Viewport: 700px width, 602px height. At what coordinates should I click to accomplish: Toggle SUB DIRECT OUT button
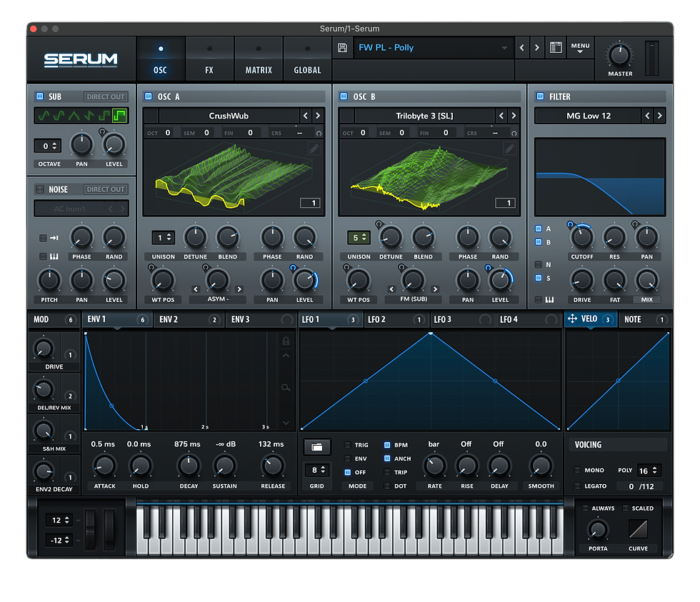pyautogui.click(x=106, y=97)
